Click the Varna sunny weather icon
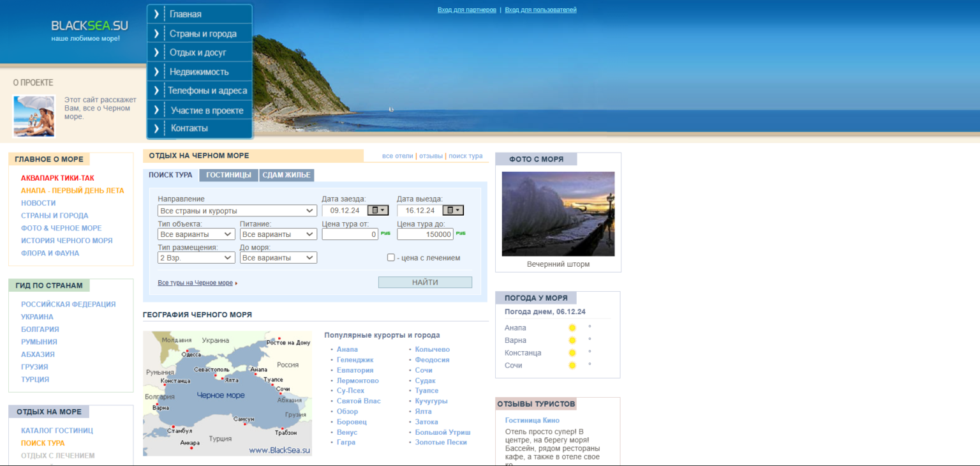The image size is (980, 466). coord(572,341)
